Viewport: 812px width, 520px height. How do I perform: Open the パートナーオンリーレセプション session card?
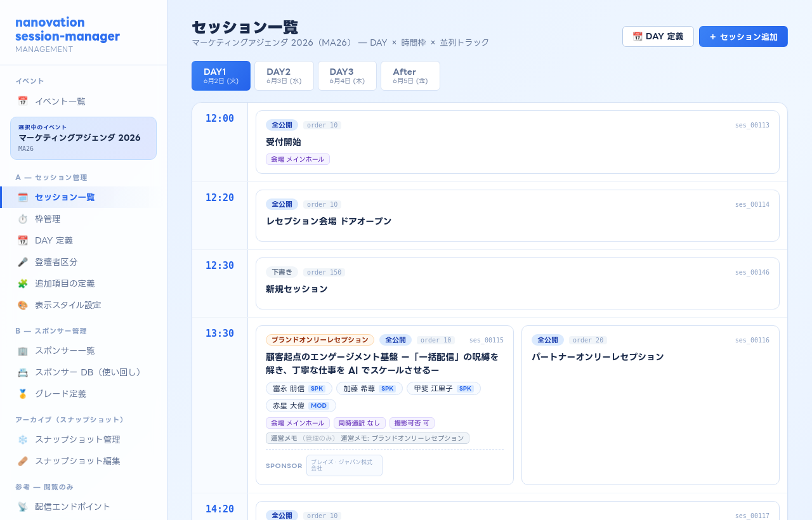pyautogui.click(x=650, y=405)
